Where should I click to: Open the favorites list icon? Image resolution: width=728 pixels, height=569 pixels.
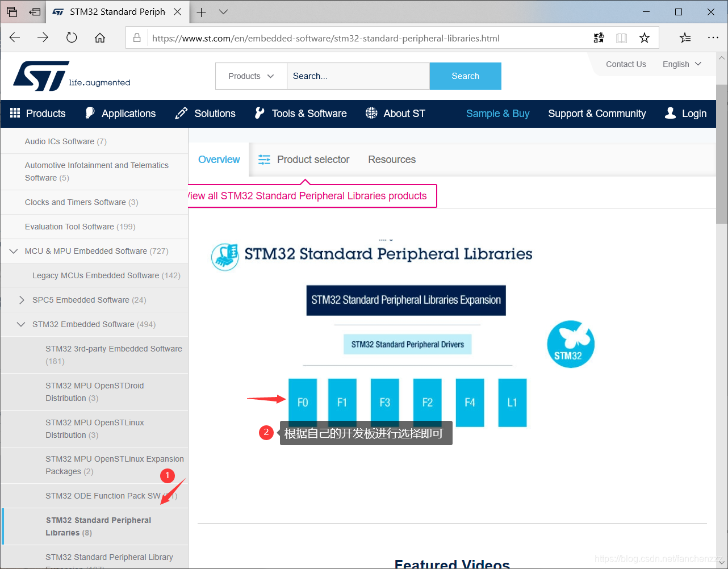685,38
